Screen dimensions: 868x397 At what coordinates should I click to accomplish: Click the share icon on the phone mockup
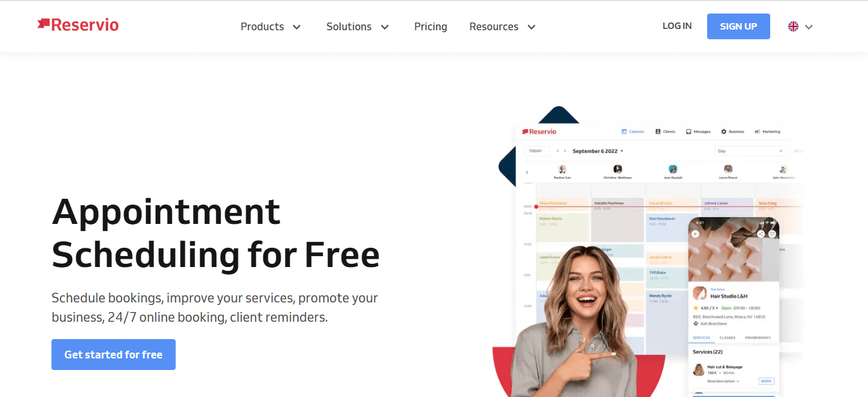tap(761, 234)
